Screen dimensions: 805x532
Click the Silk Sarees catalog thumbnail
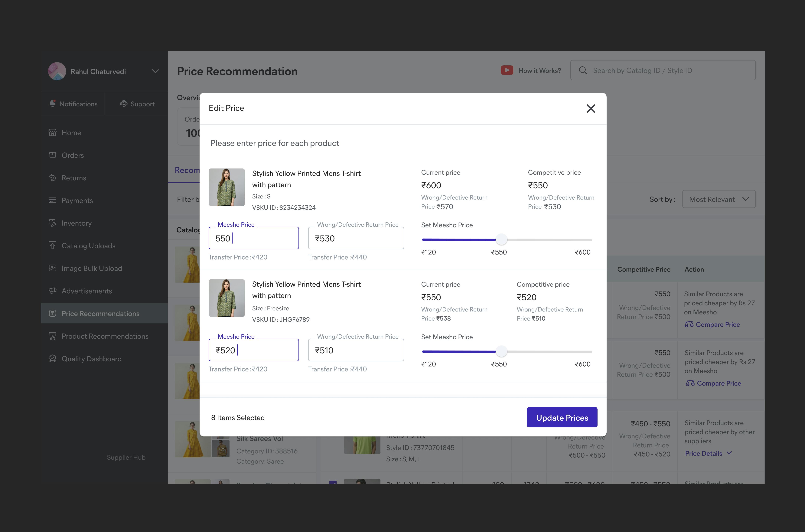192,439
